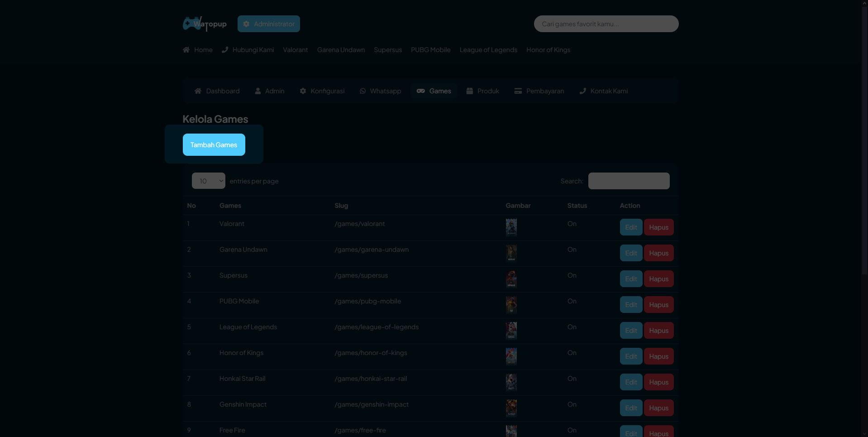This screenshot has width=868, height=437.
Task: Expand the entries per page dropdown
Action: coord(209,181)
